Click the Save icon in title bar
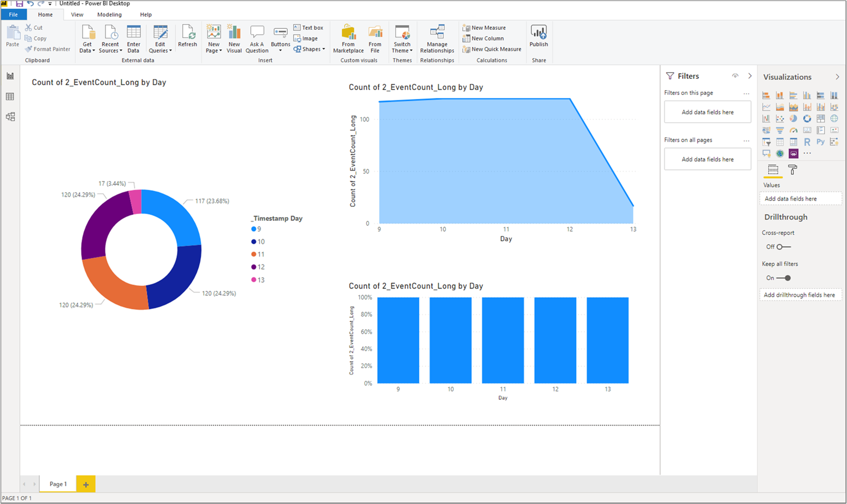847x504 pixels. pos(19,3)
